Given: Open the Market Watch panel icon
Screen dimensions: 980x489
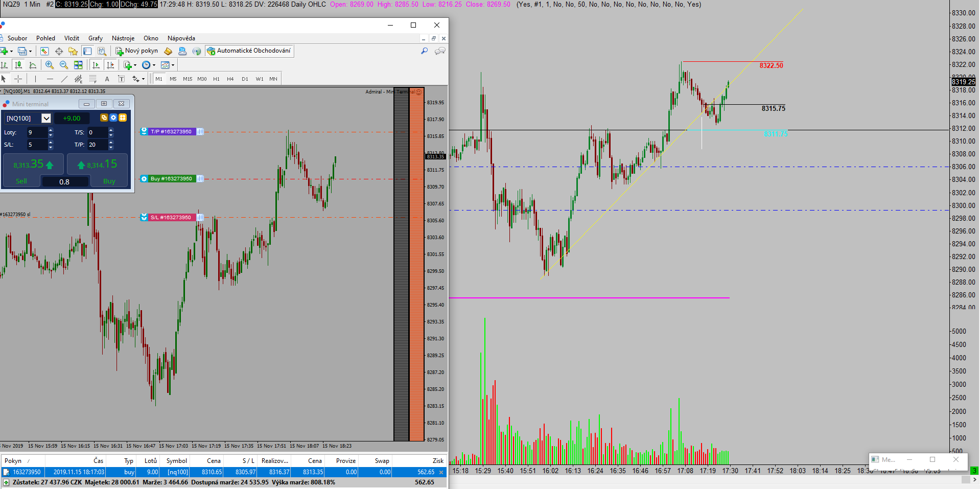Looking at the screenshot, I should [44, 51].
